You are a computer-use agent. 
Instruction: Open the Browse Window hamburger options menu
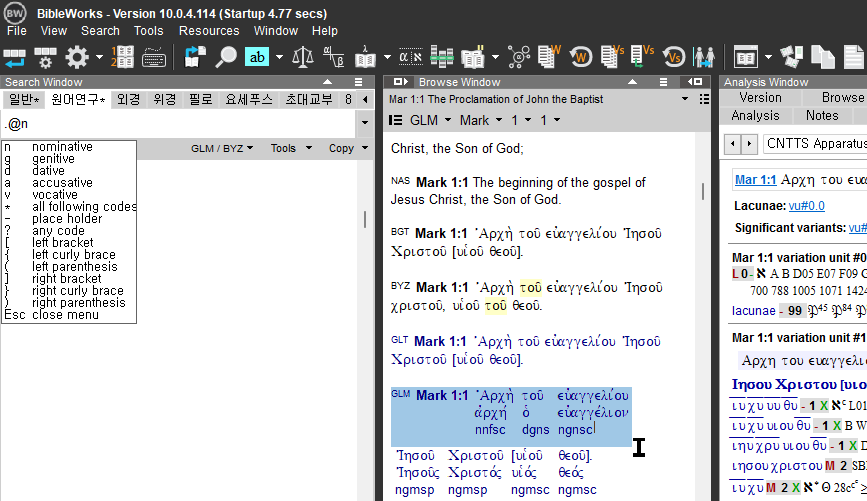[663, 82]
